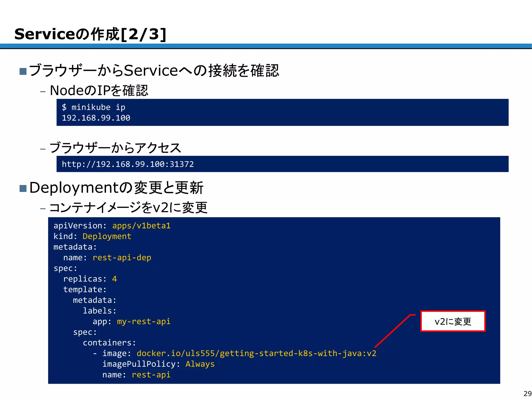Click the page number '29'

coord(528,394)
